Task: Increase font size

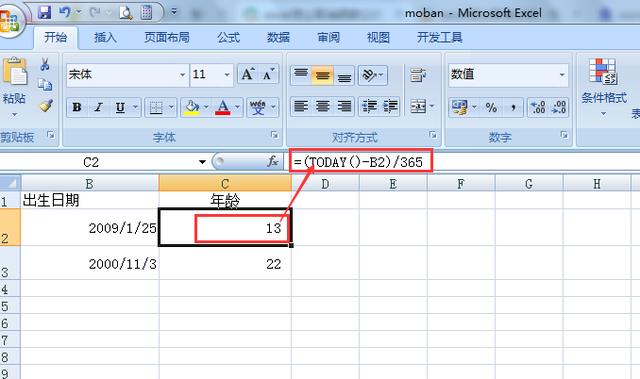Action: pos(248,75)
